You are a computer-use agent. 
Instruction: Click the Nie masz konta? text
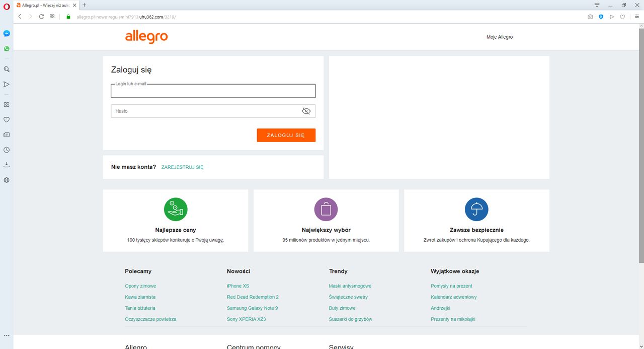click(133, 167)
